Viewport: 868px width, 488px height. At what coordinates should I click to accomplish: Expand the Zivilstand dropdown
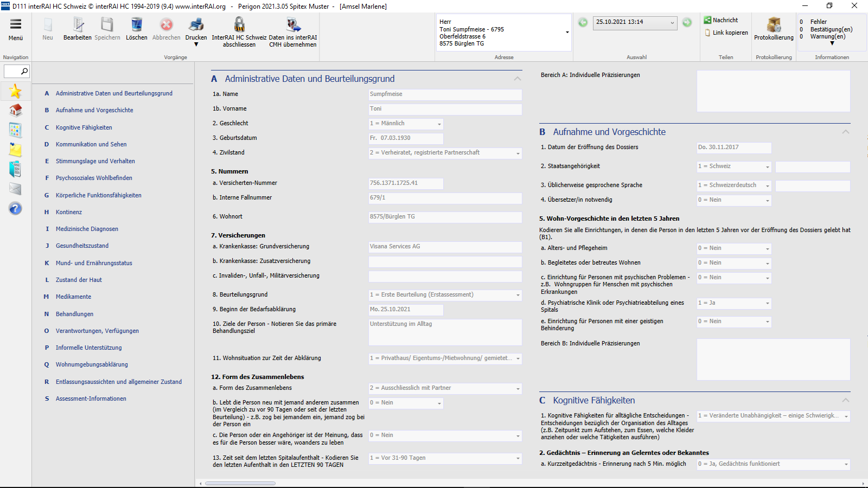point(518,153)
